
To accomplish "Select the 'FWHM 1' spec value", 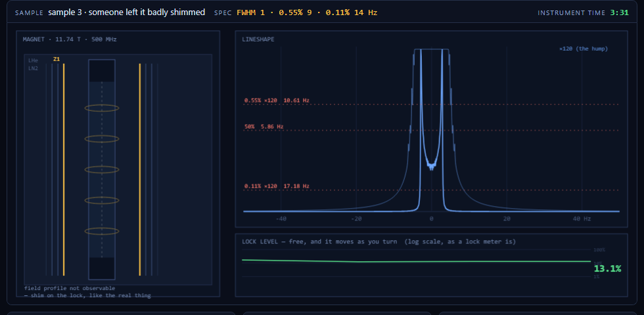I will 250,12.
